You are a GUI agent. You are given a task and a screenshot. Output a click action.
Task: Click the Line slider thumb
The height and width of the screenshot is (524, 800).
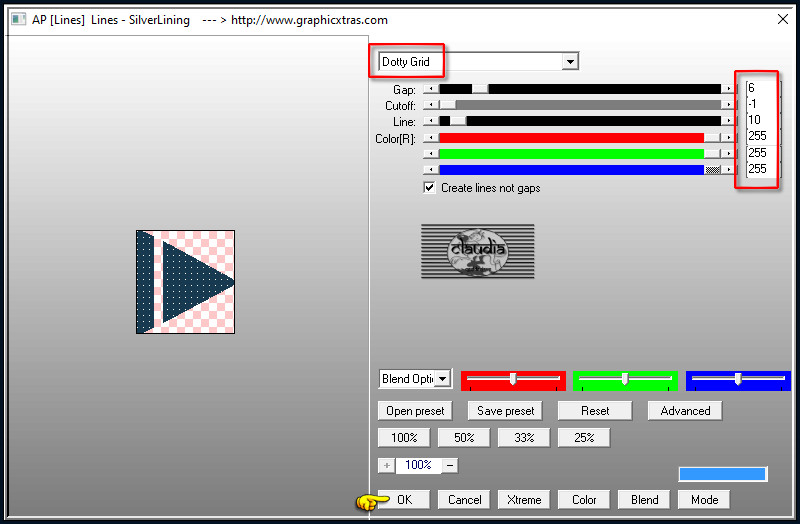coord(458,121)
